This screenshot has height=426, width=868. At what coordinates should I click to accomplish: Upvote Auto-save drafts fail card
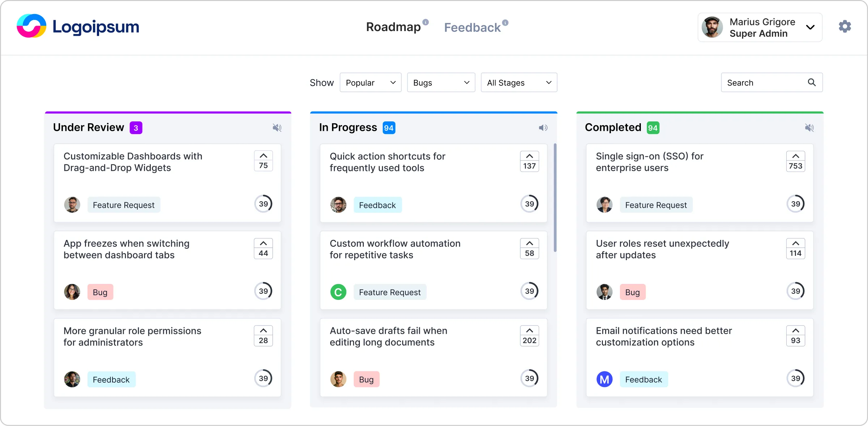point(529,331)
